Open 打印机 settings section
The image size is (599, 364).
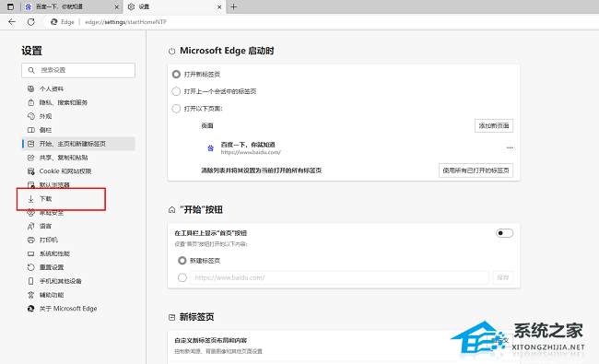(78, 241)
